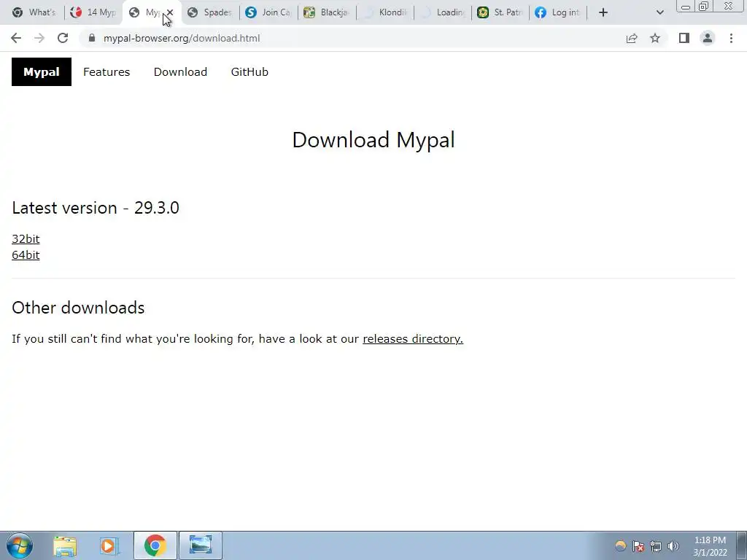Image resolution: width=747 pixels, height=560 pixels.
Task: Launch Windows Media Player from the taskbar
Action: pyautogui.click(x=109, y=545)
